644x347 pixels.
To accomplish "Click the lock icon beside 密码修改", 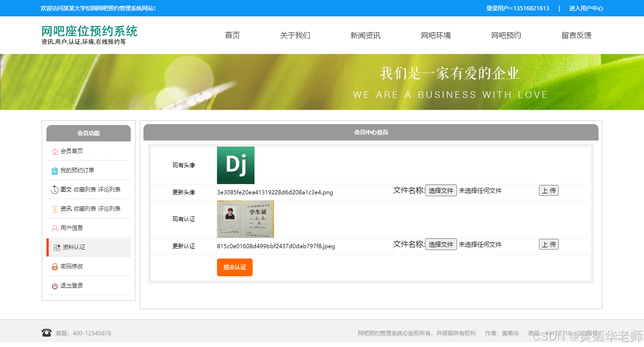I will (x=54, y=266).
